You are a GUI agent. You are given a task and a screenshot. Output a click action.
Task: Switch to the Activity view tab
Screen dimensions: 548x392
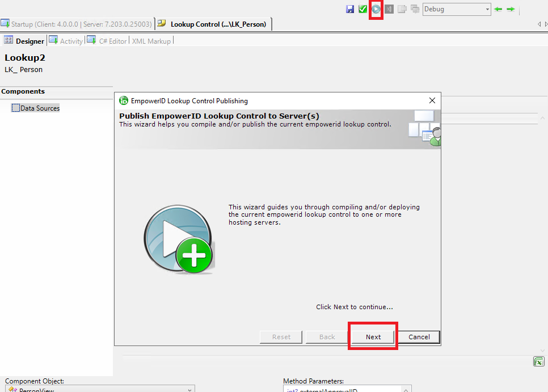click(x=66, y=41)
